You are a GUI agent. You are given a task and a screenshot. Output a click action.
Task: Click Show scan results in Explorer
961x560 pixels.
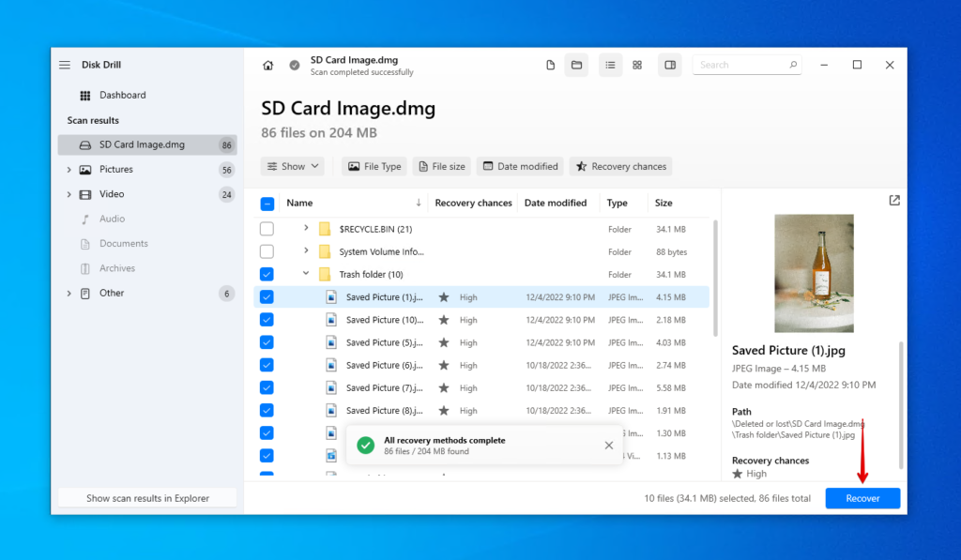(146, 497)
